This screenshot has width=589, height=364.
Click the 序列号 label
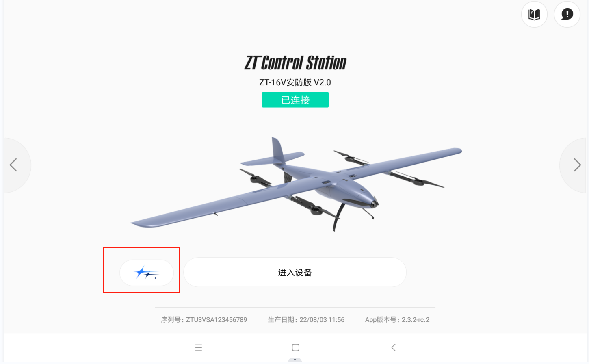[171, 320]
